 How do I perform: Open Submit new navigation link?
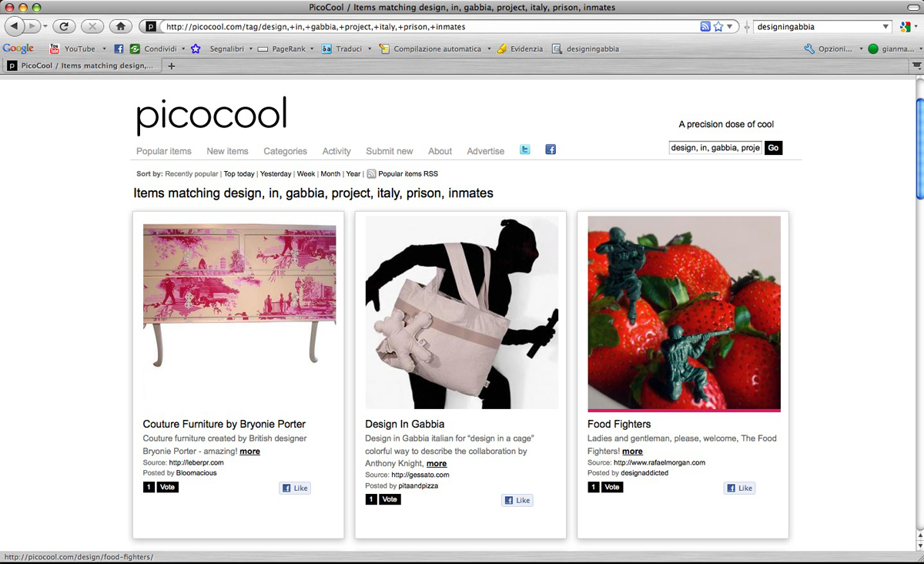[x=390, y=151]
